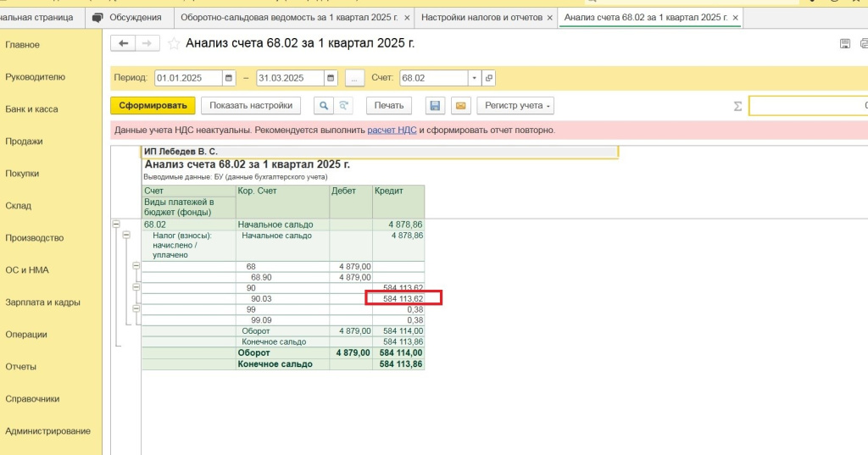Open calendar for start date 01.01.2025
Screen dimensions: 868x455
(x=229, y=78)
